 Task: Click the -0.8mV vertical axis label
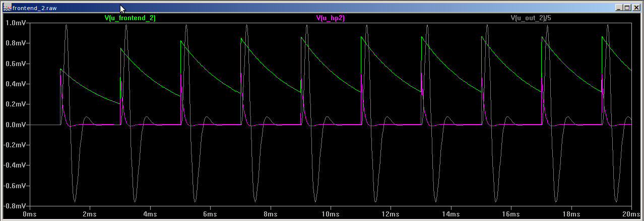tap(14, 206)
